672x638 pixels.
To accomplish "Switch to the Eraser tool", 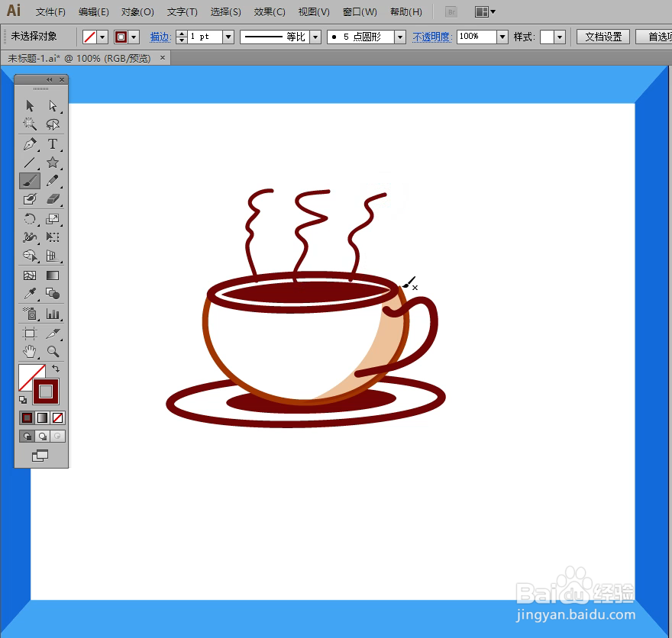I will click(51, 199).
